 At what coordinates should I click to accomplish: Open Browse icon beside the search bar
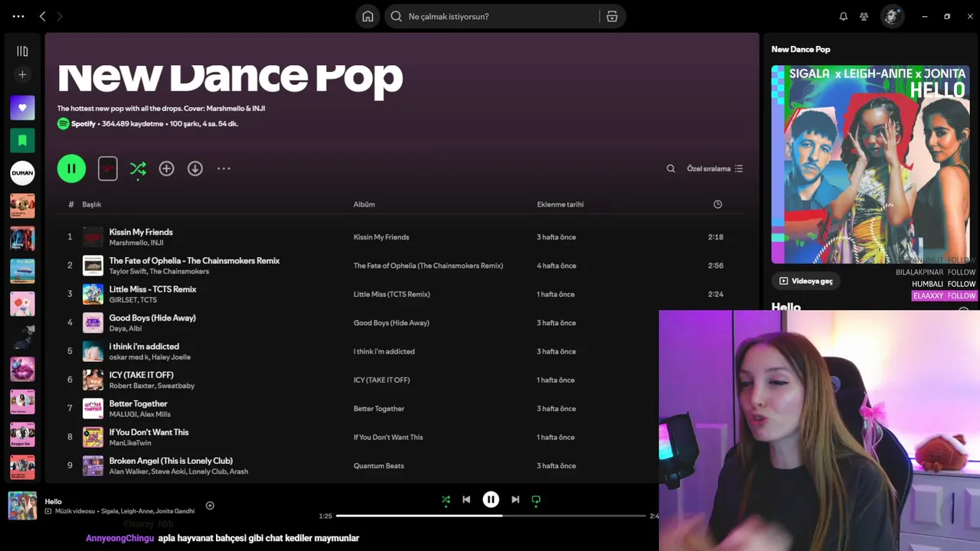click(612, 16)
